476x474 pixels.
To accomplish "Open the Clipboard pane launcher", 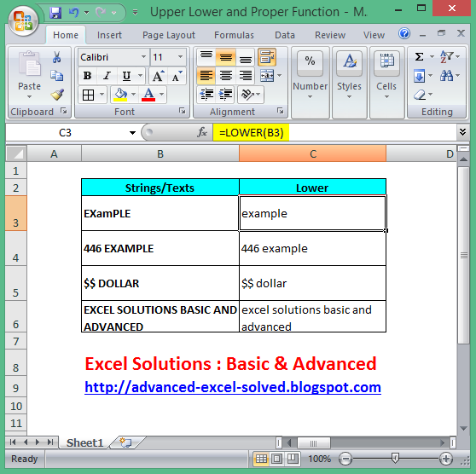I will pos(63,111).
